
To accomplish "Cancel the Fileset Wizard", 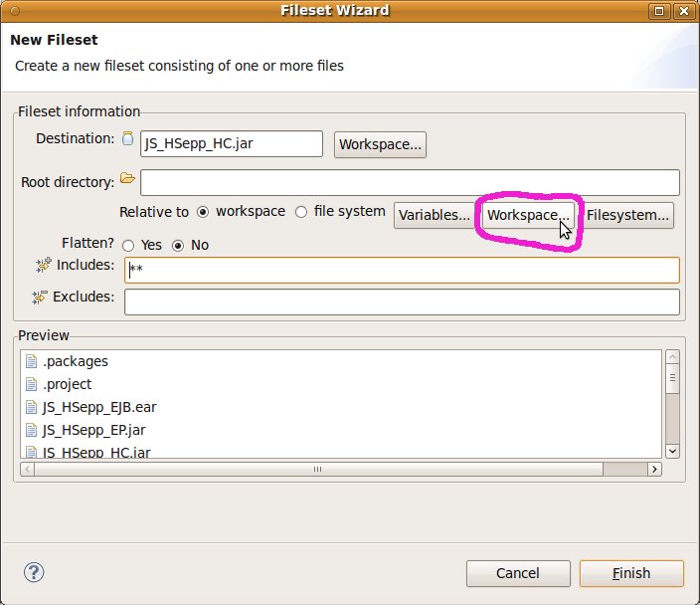I will (517, 573).
